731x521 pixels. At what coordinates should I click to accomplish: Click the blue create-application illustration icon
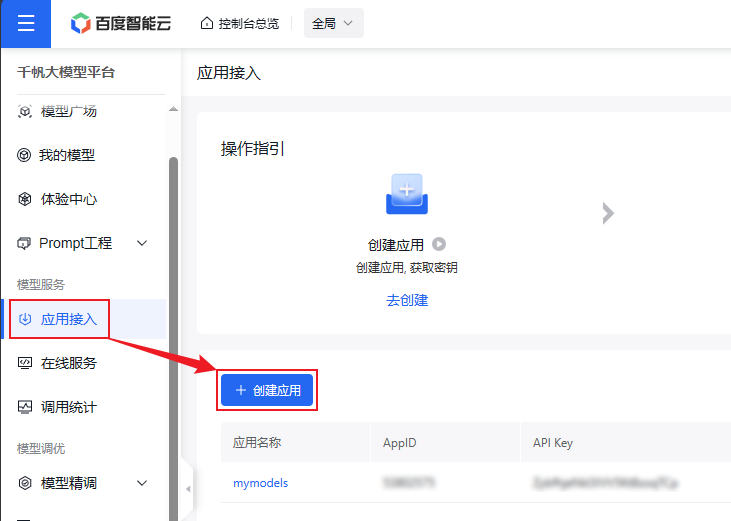[407, 194]
